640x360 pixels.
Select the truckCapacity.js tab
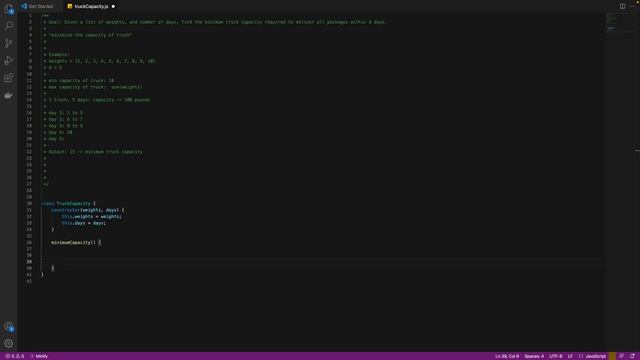(x=91, y=6)
